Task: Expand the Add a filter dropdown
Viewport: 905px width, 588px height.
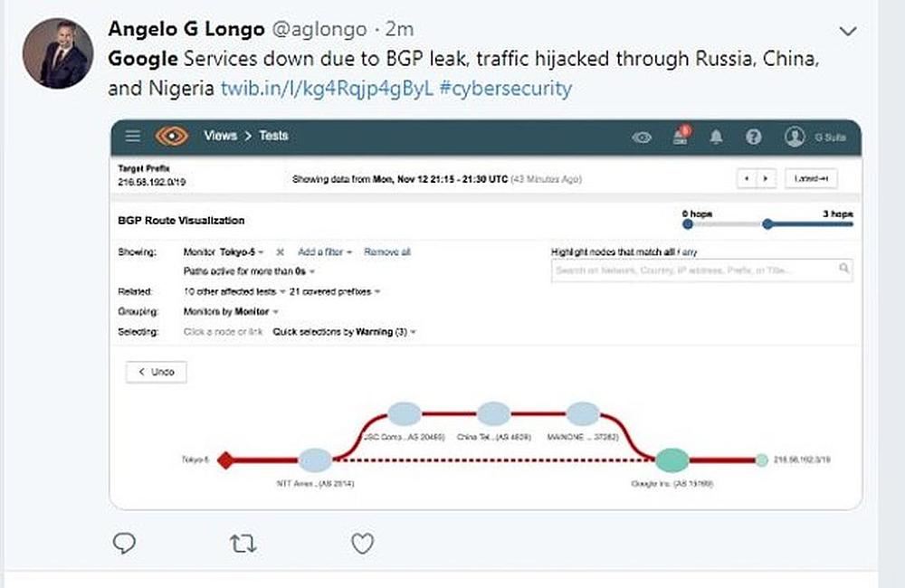Action: [324, 252]
